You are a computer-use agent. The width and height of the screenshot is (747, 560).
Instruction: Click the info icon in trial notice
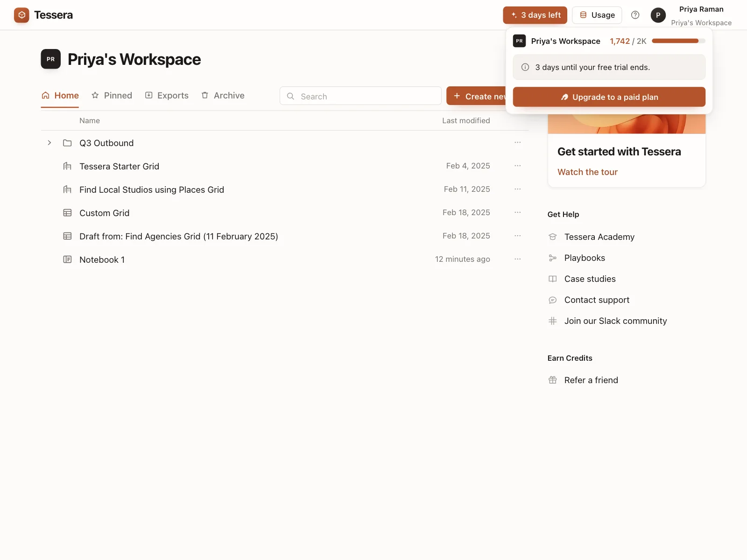point(525,67)
